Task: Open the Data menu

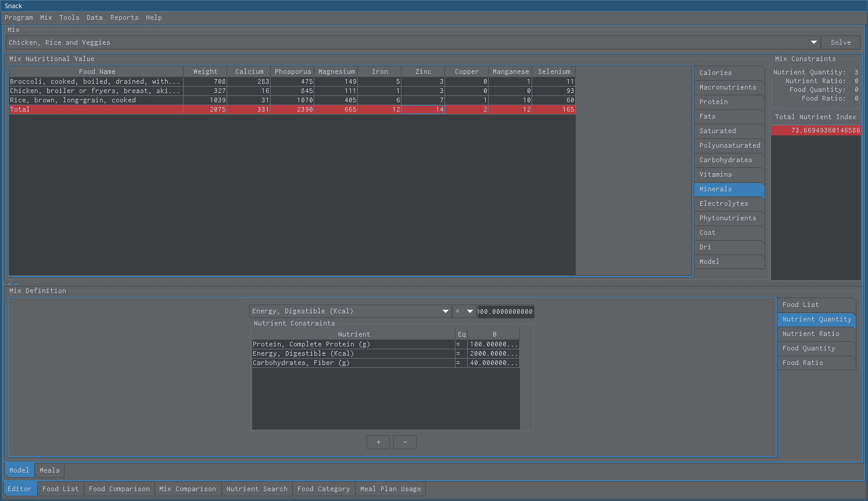Action: (x=95, y=17)
